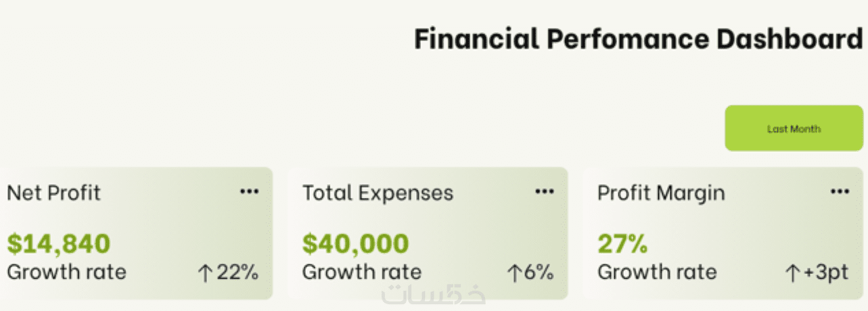Click the $14,840 net profit value
Viewport: 868px width, 311px height.
pyautogui.click(x=58, y=243)
